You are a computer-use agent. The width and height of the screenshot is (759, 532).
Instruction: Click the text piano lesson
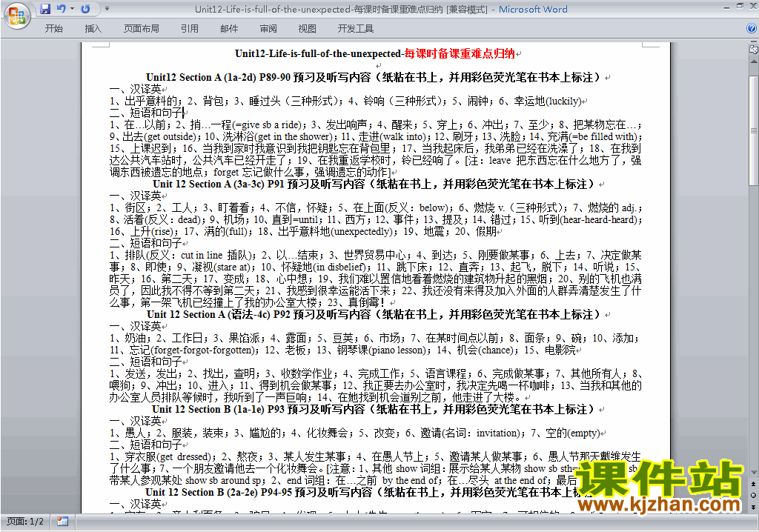click(x=398, y=350)
